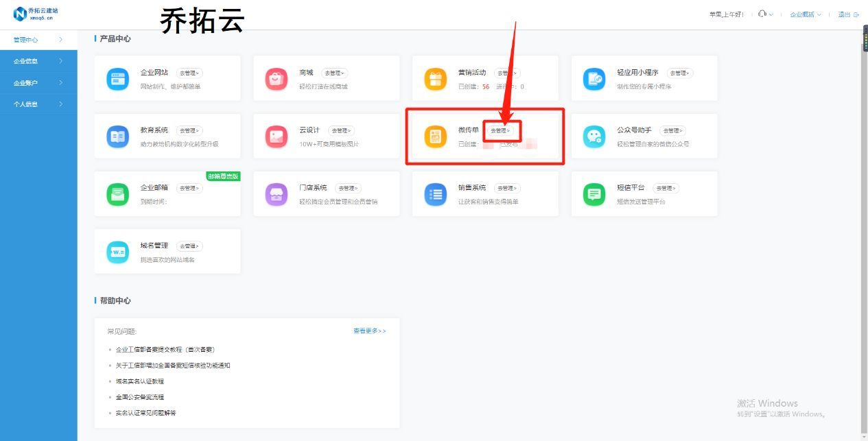Open the 教育系统 book icon
Image resolution: width=868 pixels, height=441 pixels.
tap(117, 136)
